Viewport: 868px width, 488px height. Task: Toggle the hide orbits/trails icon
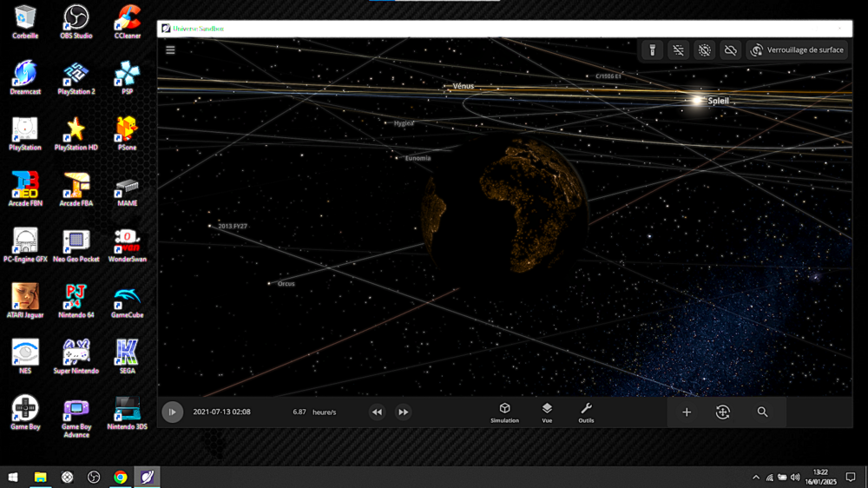(679, 50)
